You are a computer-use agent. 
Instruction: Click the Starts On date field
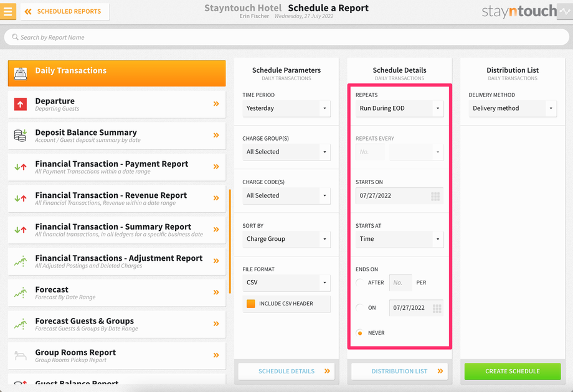coord(399,195)
